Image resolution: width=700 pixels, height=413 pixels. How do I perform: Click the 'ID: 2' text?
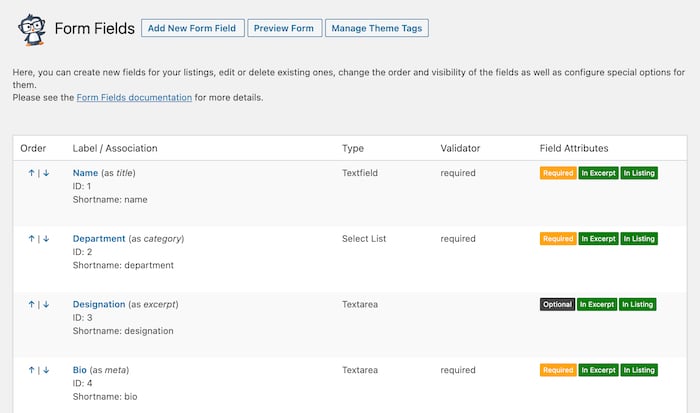[83, 252]
